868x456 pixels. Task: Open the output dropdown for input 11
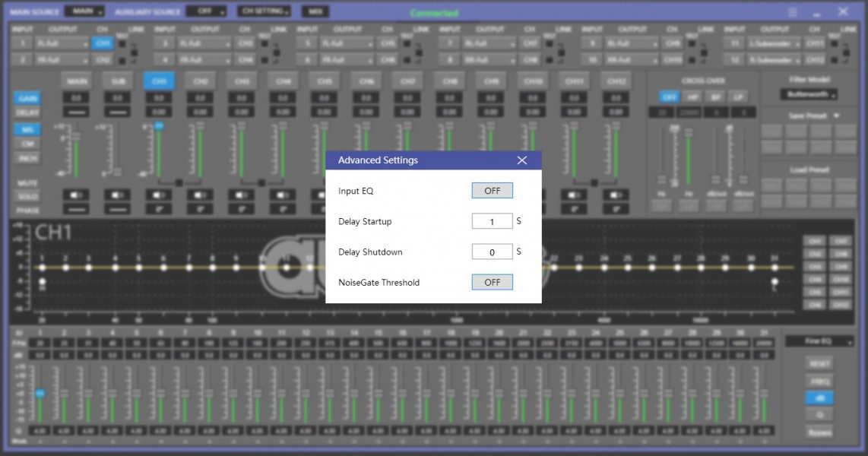click(x=774, y=43)
